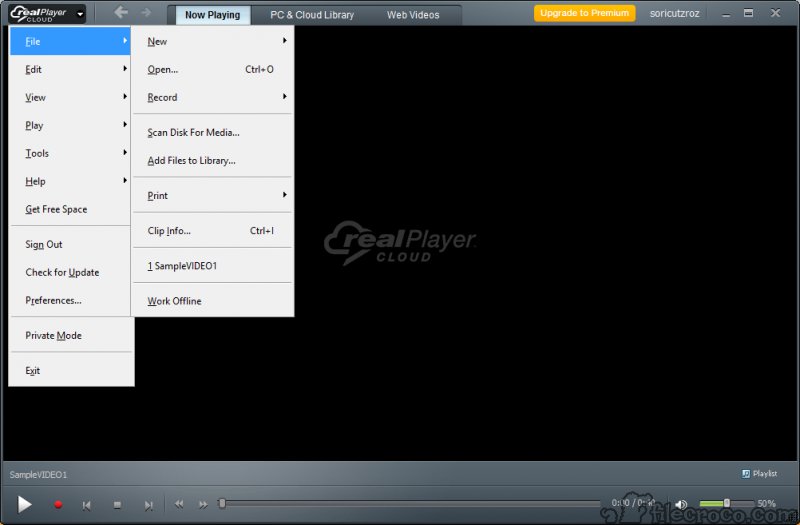The image size is (800, 525).
Task: Click the back navigation arrow
Action: (121, 12)
